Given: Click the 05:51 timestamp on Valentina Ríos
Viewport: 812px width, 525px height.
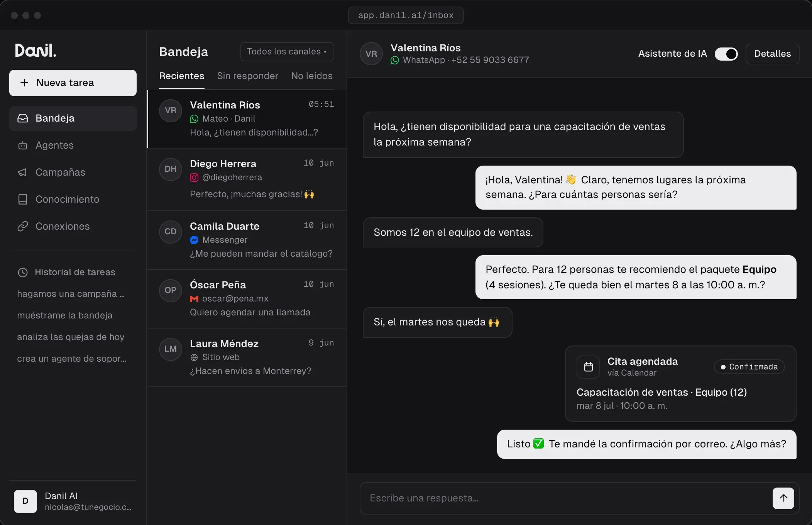Looking at the screenshot, I should pyautogui.click(x=321, y=104).
